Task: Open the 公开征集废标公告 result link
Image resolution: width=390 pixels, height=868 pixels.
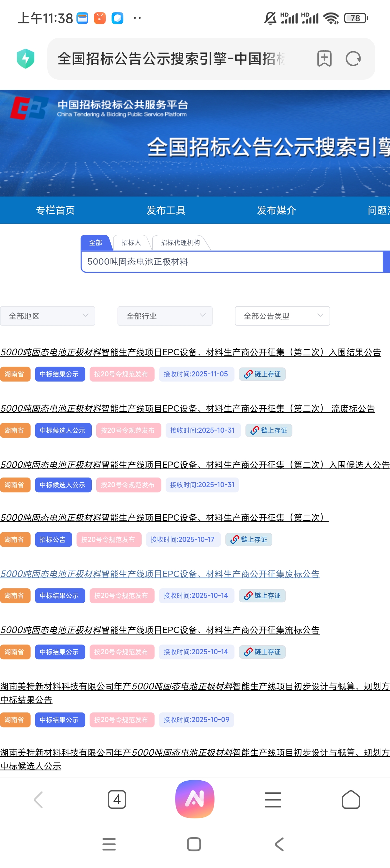Action: click(160, 574)
